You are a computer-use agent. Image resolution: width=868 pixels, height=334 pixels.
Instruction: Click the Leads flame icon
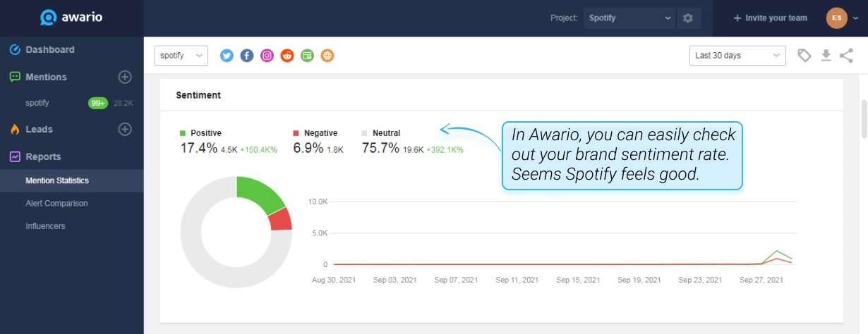click(x=15, y=129)
